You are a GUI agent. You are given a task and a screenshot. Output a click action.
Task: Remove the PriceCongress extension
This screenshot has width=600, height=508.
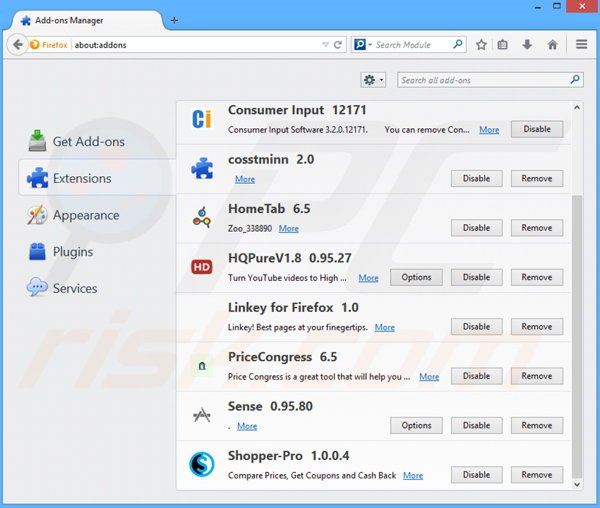(537, 376)
